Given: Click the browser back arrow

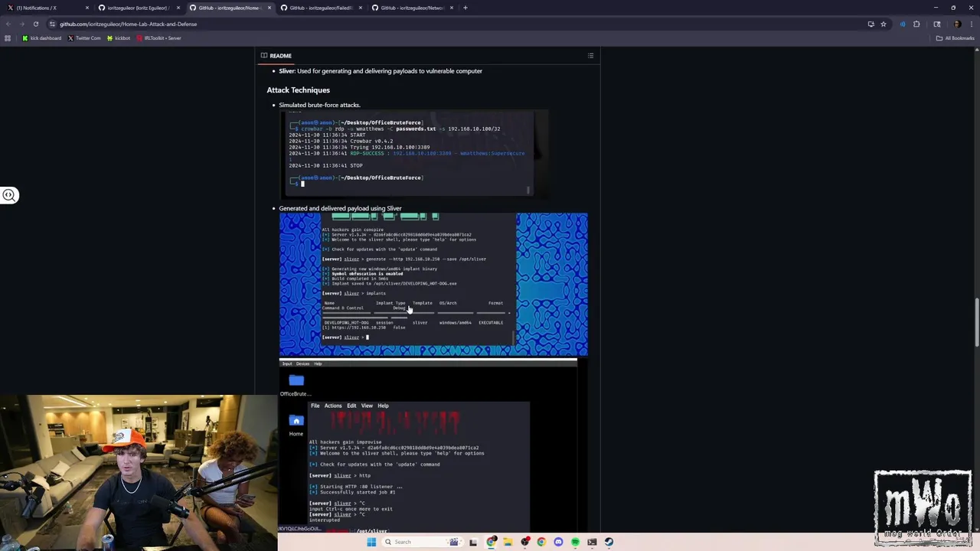Looking at the screenshot, I should click(8, 24).
